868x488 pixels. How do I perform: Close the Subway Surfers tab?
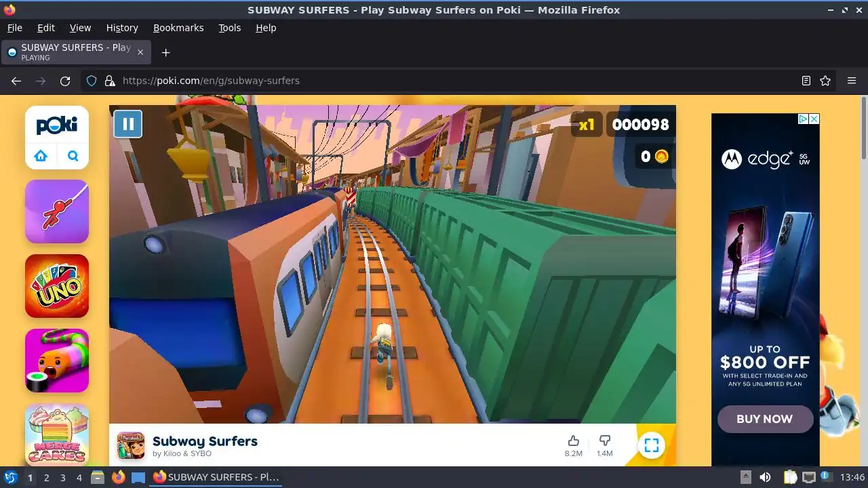[140, 52]
